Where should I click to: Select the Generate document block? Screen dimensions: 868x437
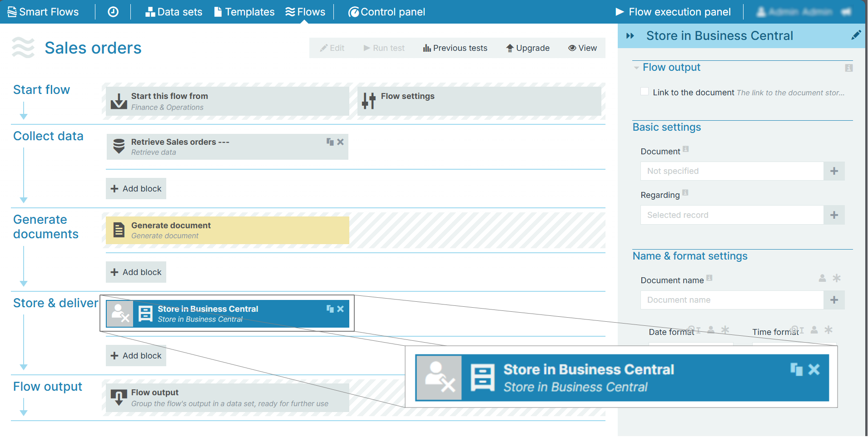point(228,230)
